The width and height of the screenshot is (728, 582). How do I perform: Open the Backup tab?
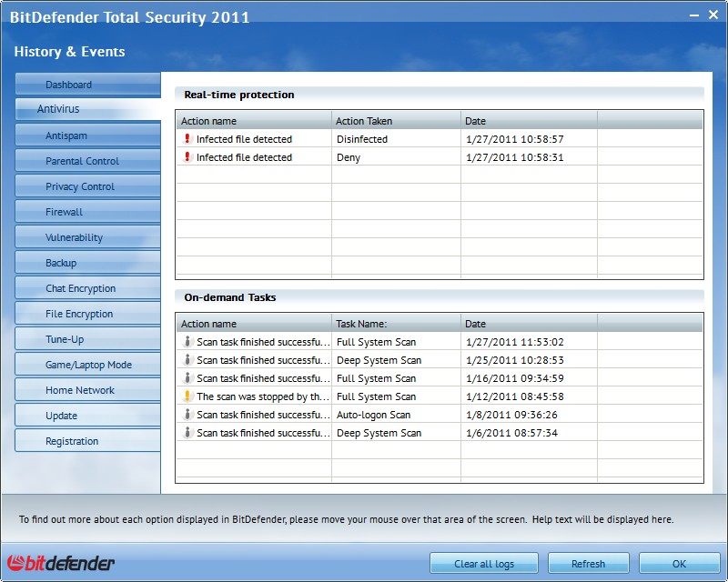87,263
